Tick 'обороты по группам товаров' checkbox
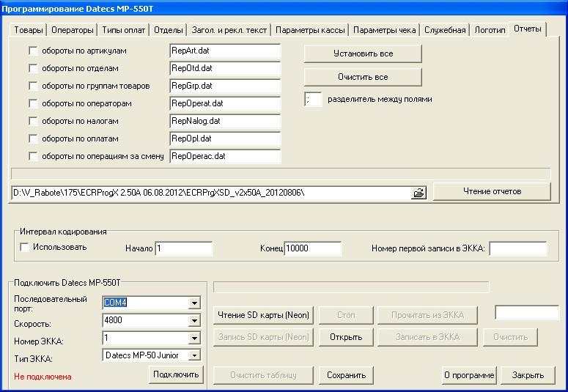Viewport: 568px width, 392px height. (33, 86)
